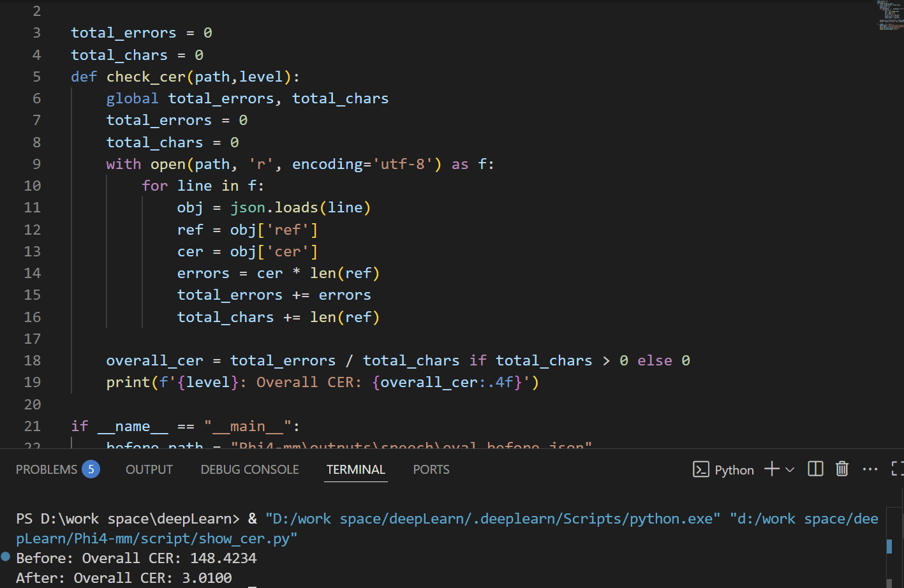Maximize the panel size icon
Viewport: 904px width, 588px height.
coord(897,469)
